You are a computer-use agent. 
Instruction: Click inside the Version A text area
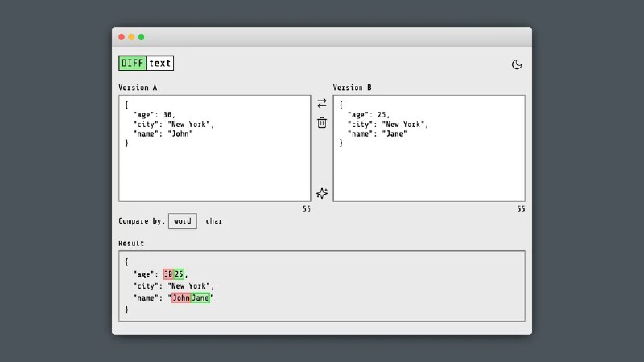click(x=214, y=148)
